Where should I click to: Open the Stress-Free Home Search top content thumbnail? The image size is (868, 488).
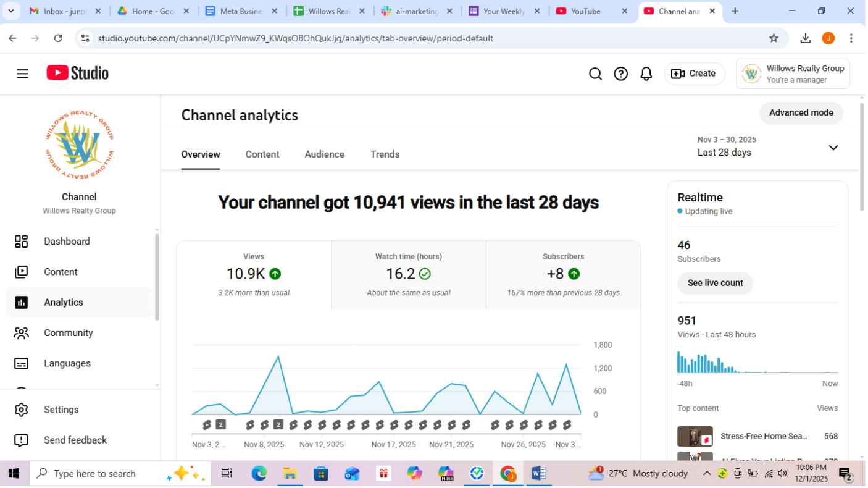(695, 436)
